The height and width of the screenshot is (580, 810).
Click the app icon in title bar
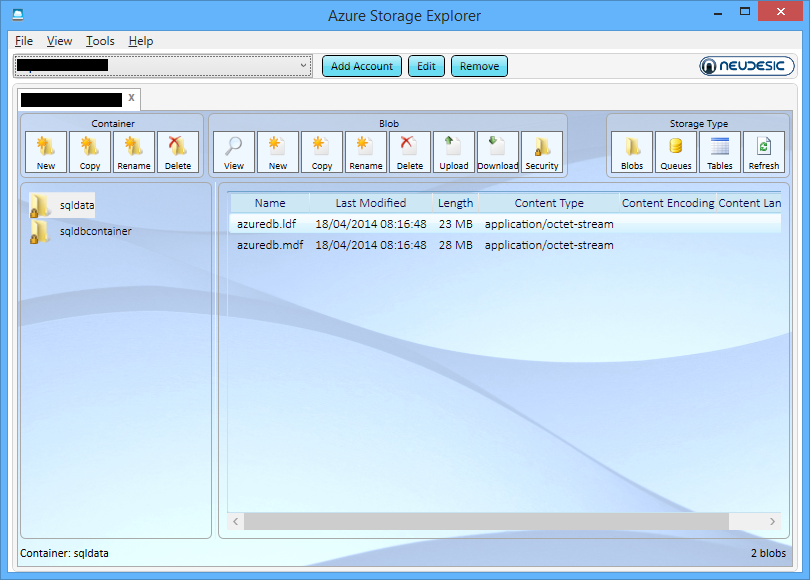pyautogui.click(x=18, y=14)
